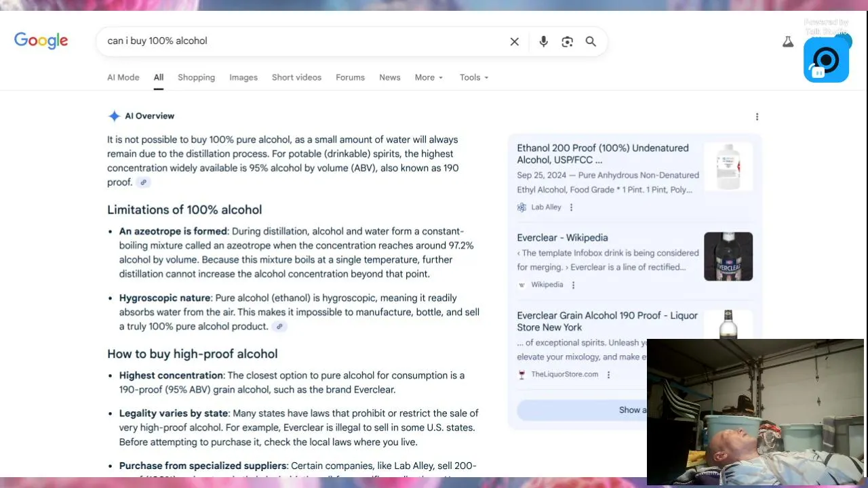Switch to Shopping tab
868x488 pixels.
point(196,77)
